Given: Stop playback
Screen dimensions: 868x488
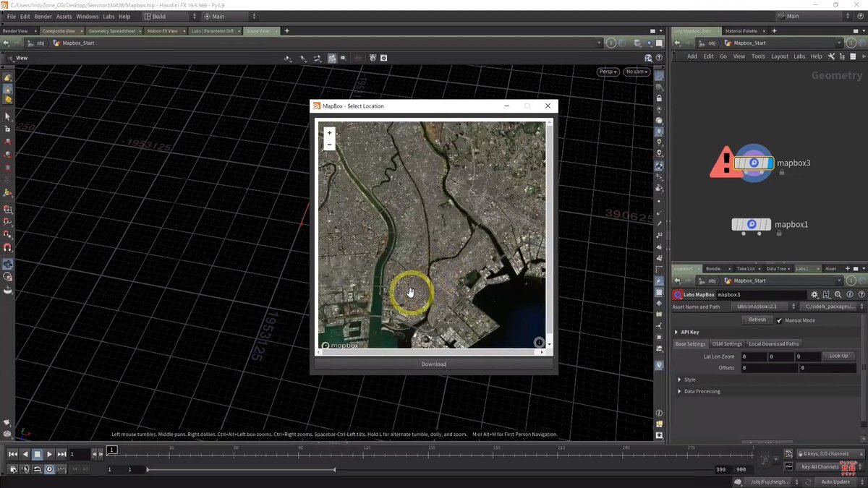Looking at the screenshot, I should (37, 454).
